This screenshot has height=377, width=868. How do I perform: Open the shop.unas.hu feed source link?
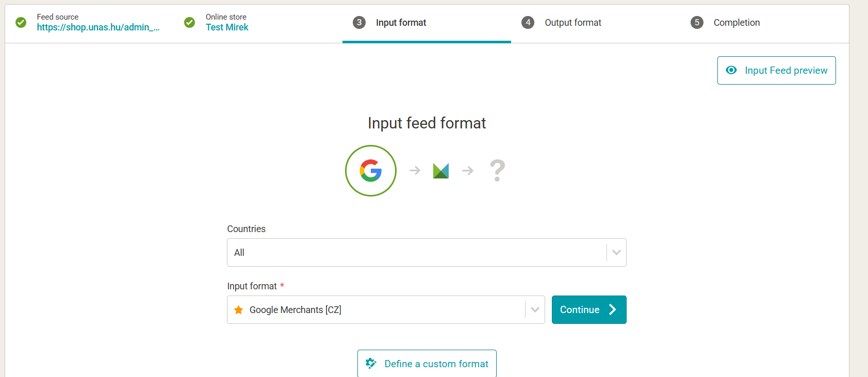[x=98, y=27]
